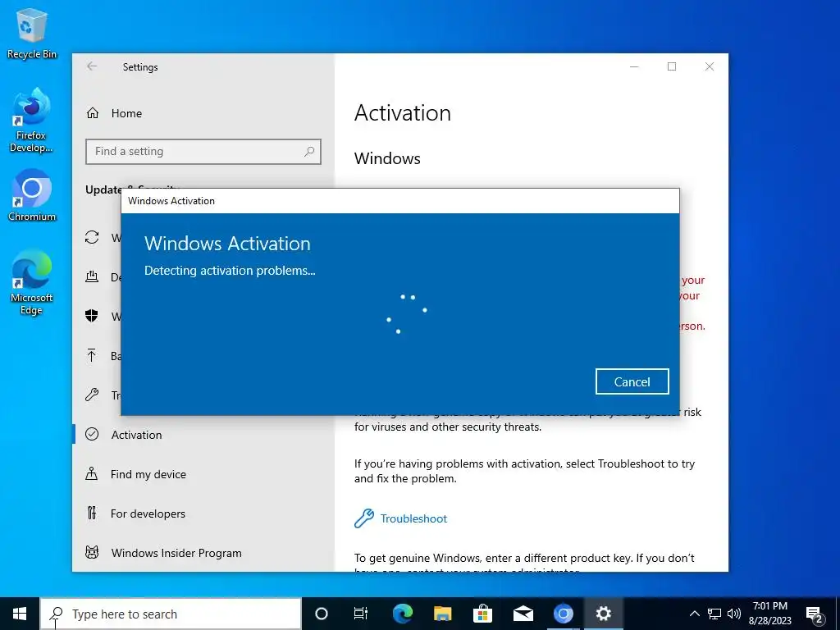Click the For developers tools icon
Viewport: 840px width, 630px height.
tap(92, 514)
